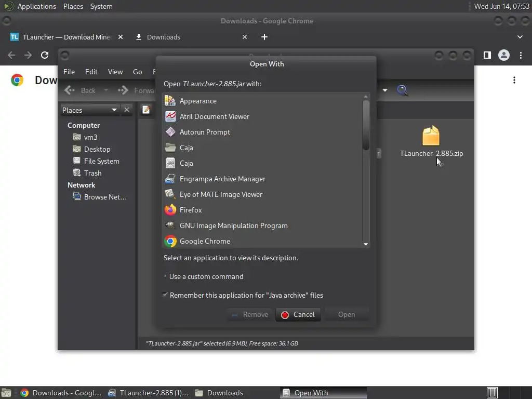Screen dimensions: 532x399
Task: Open Trash in sidebar
Action: [x=92, y=173]
